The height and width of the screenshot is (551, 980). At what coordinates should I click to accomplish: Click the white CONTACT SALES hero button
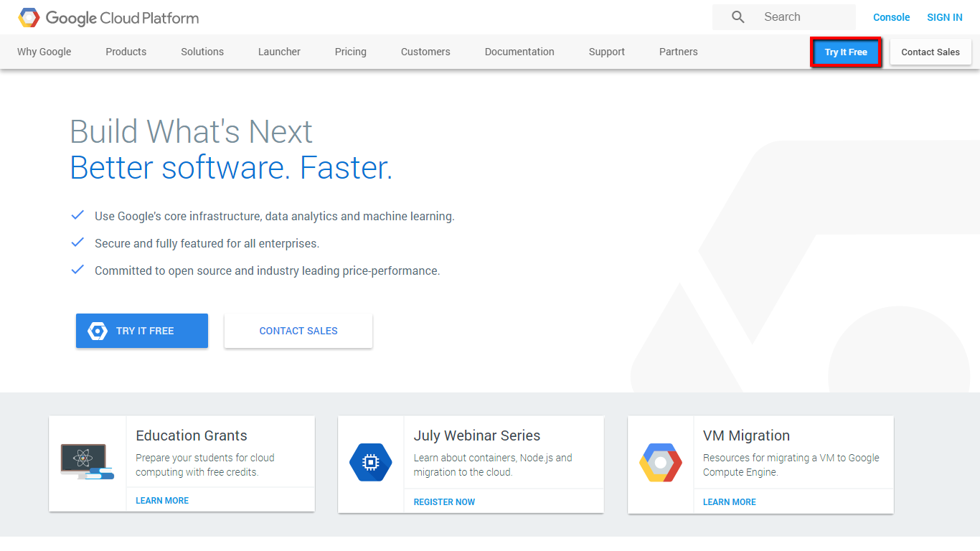point(298,331)
